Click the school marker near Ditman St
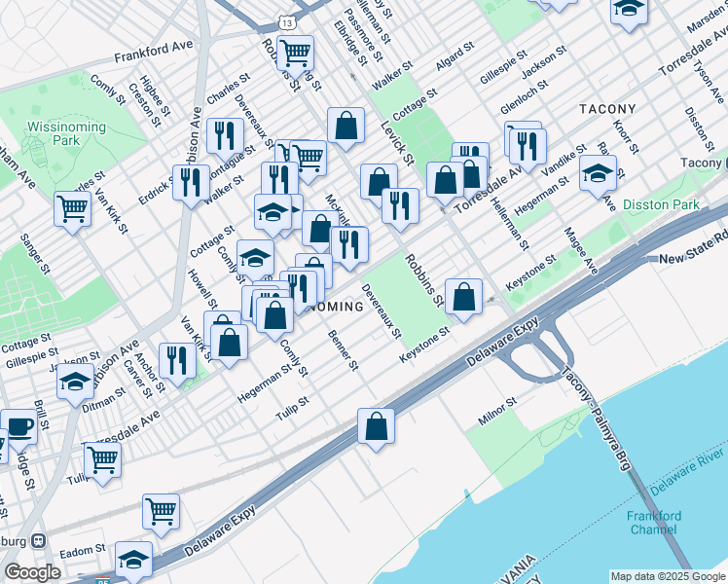The height and width of the screenshot is (584, 728). [75, 383]
